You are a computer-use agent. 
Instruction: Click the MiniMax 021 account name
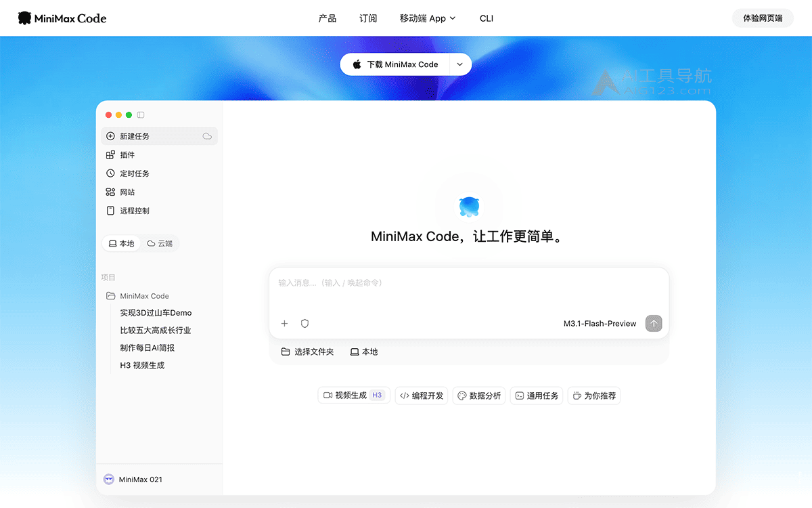[x=141, y=480]
